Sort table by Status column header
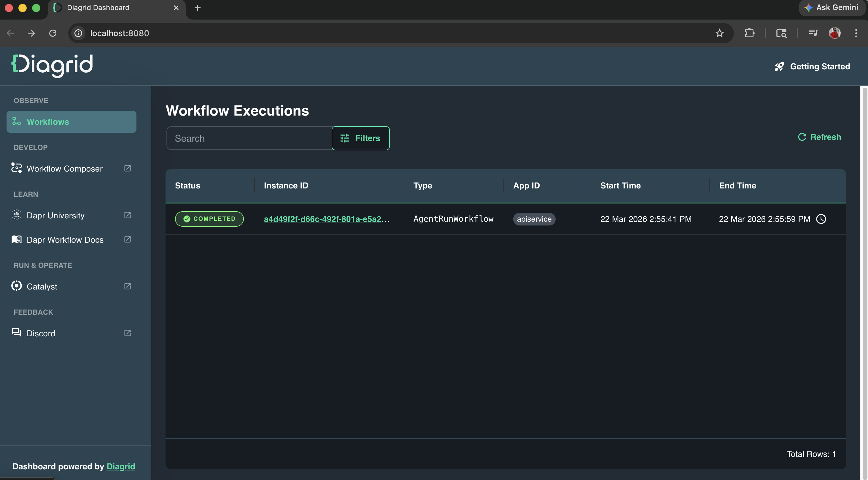The height and width of the screenshot is (480, 868). tap(187, 185)
